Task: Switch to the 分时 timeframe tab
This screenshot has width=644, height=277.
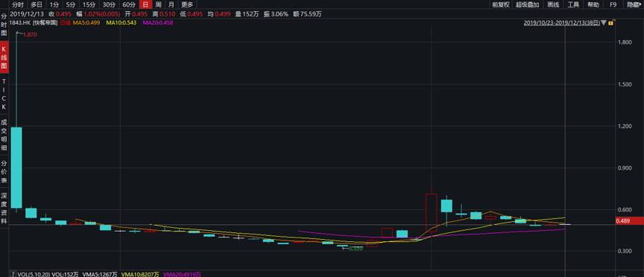Action: pos(18,4)
